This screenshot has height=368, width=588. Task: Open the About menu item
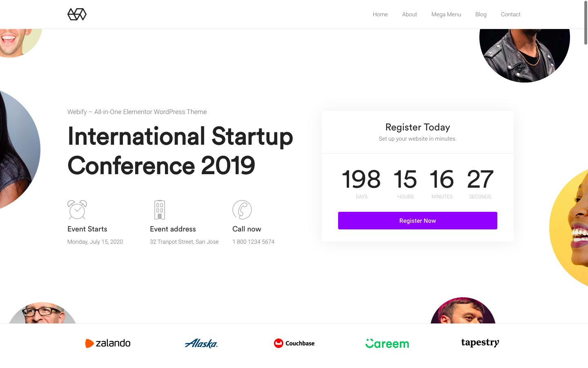tap(410, 14)
